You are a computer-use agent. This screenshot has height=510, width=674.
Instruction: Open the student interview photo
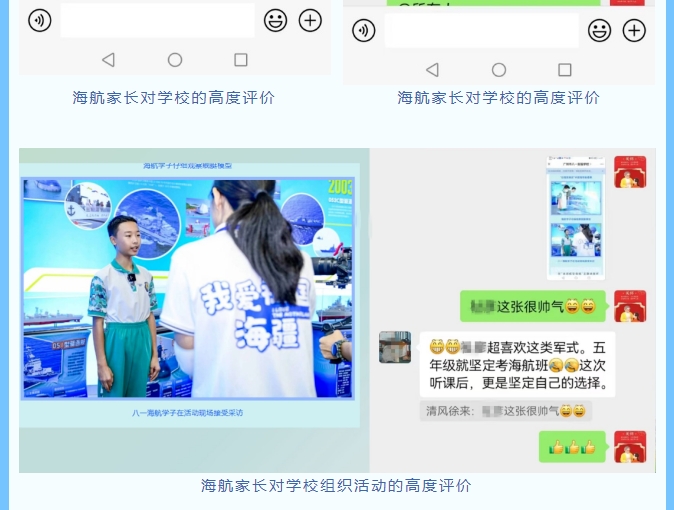point(188,290)
